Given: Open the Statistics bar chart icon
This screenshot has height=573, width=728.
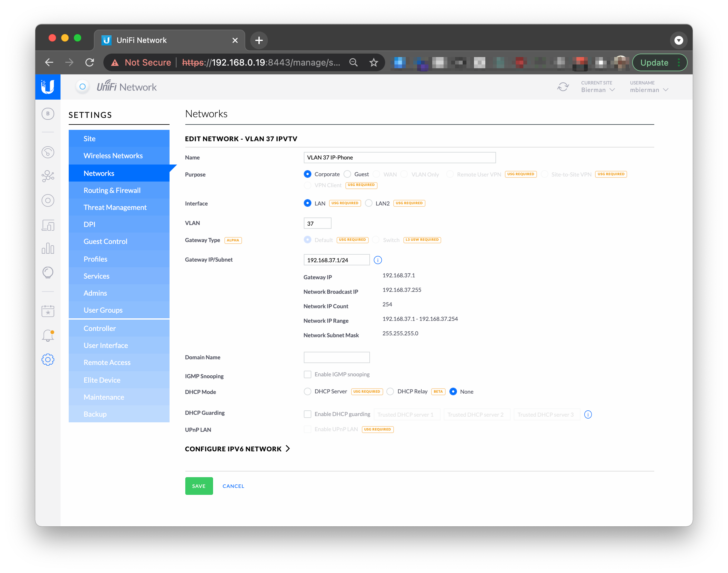Looking at the screenshot, I should tap(48, 249).
